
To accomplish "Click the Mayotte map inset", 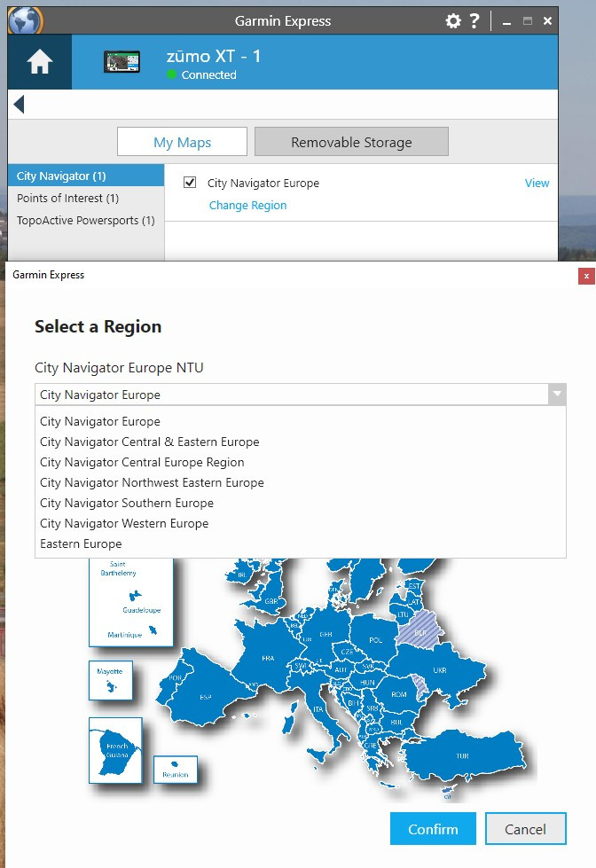I will 110,680.
